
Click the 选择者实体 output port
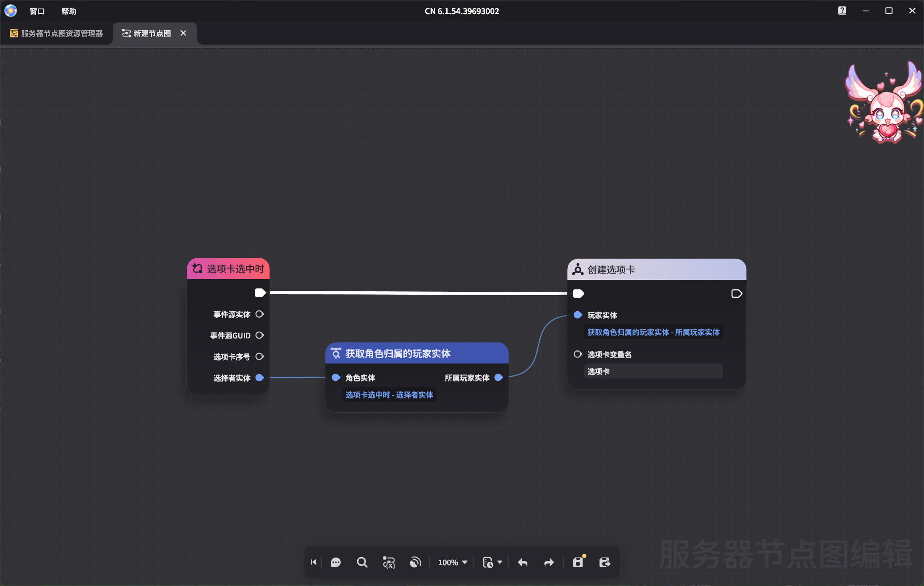coord(260,378)
